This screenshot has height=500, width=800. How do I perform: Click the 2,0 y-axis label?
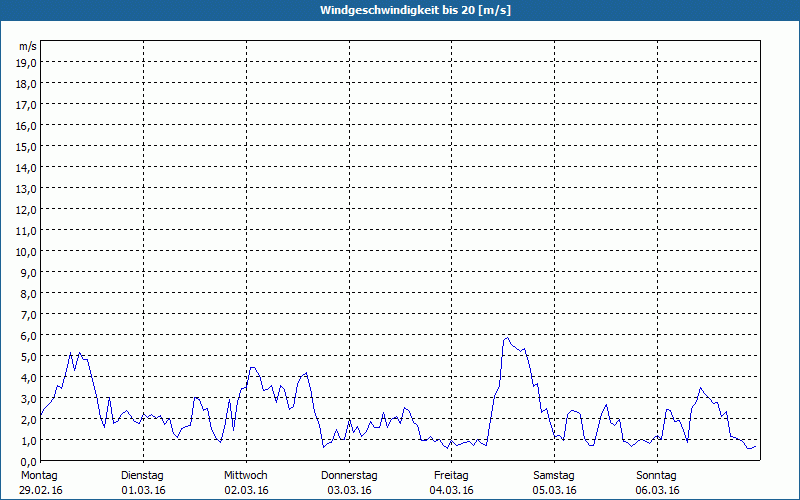click(x=29, y=419)
